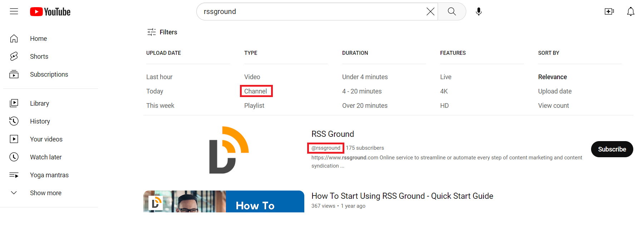Click the Shorts icon in sidebar
644x226 pixels.
14,56
